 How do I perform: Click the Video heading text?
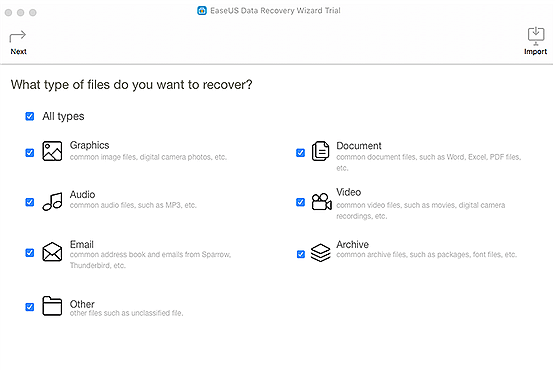pyautogui.click(x=349, y=192)
